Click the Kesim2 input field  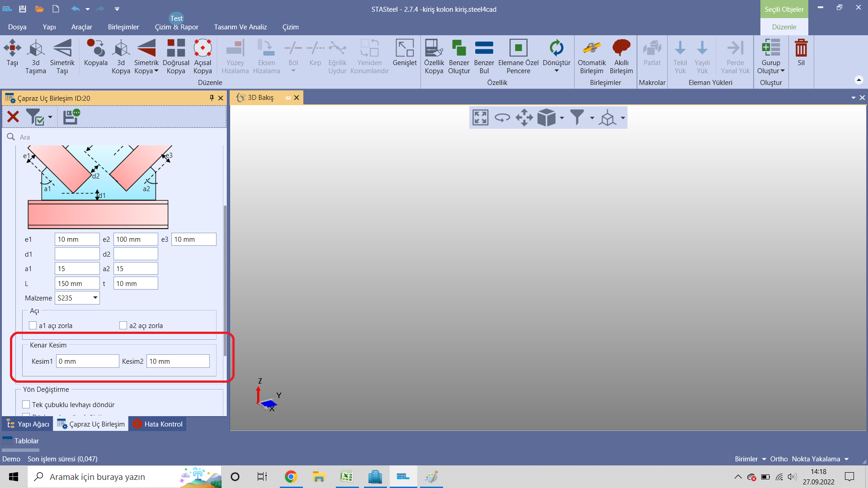pos(178,361)
